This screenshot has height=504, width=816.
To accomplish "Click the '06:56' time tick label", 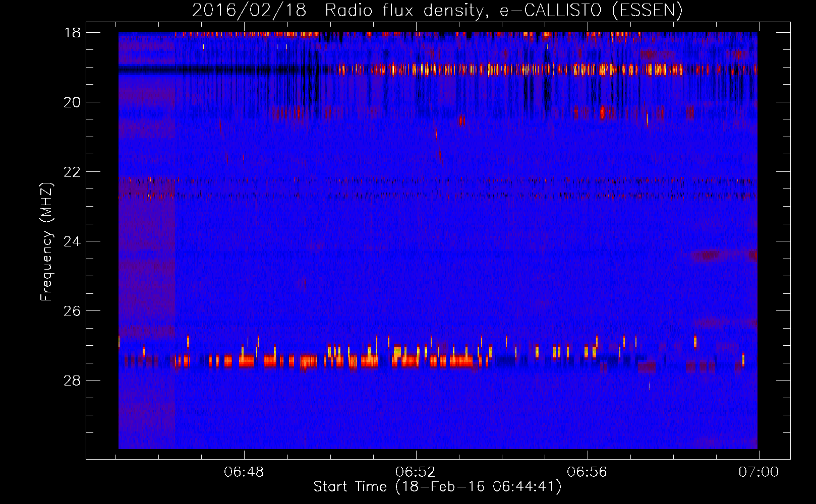I will click(587, 472).
